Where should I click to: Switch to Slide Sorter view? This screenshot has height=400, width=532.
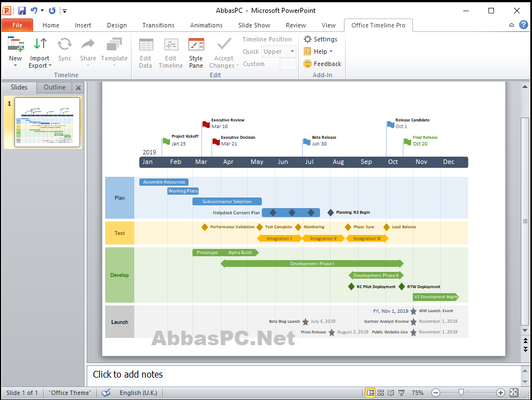pyautogui.click(x=380, y=393)
